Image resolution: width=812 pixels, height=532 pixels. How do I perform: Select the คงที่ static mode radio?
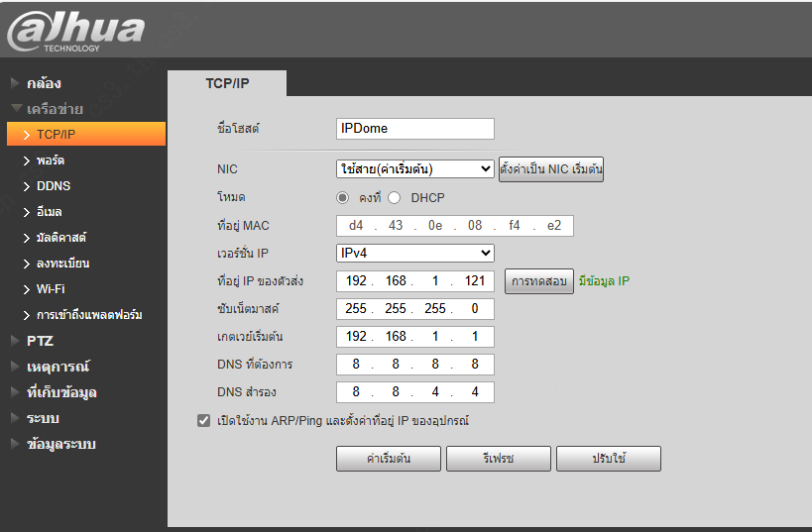[342, 198]
